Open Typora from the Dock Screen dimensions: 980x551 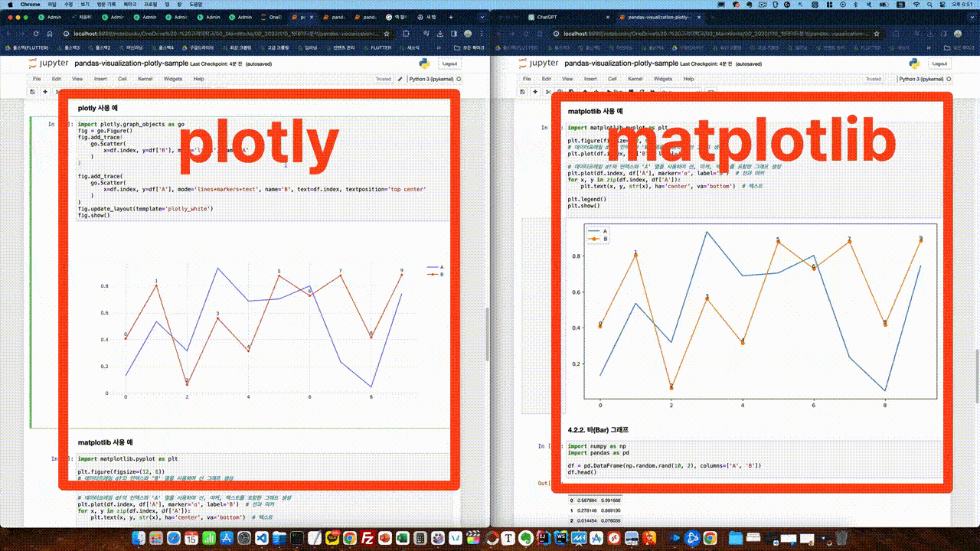click(508, 538)
